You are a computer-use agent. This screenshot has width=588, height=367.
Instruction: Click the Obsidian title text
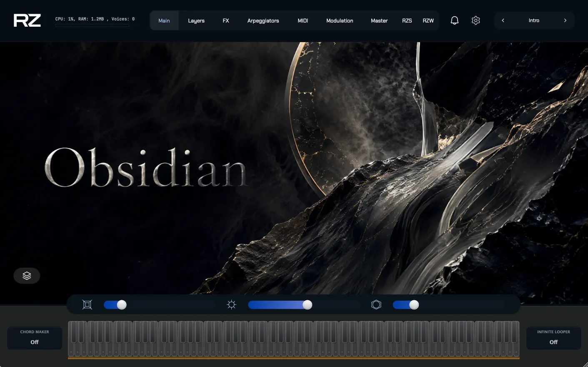146,168
